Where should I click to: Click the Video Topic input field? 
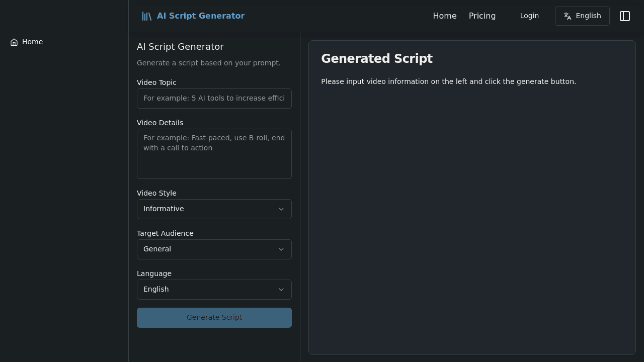[214, 99]
